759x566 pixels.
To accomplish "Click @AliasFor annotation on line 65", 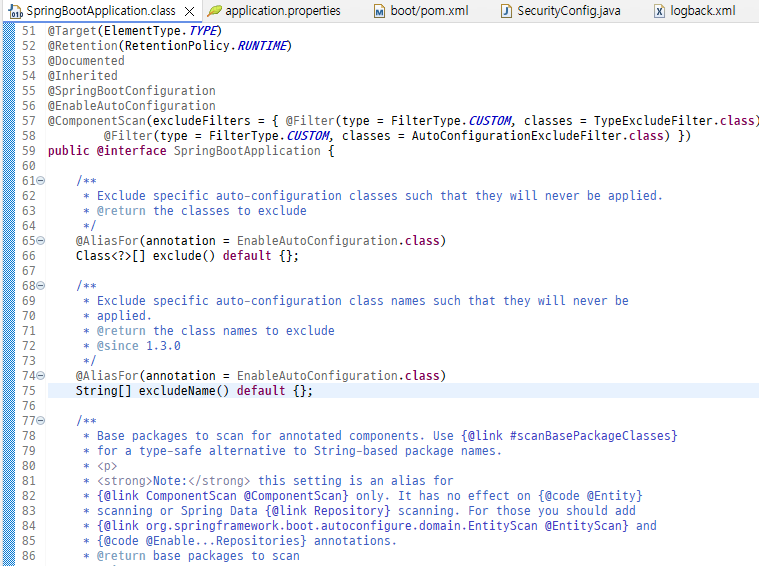I will pyautogui.click(x=107, y=241).
